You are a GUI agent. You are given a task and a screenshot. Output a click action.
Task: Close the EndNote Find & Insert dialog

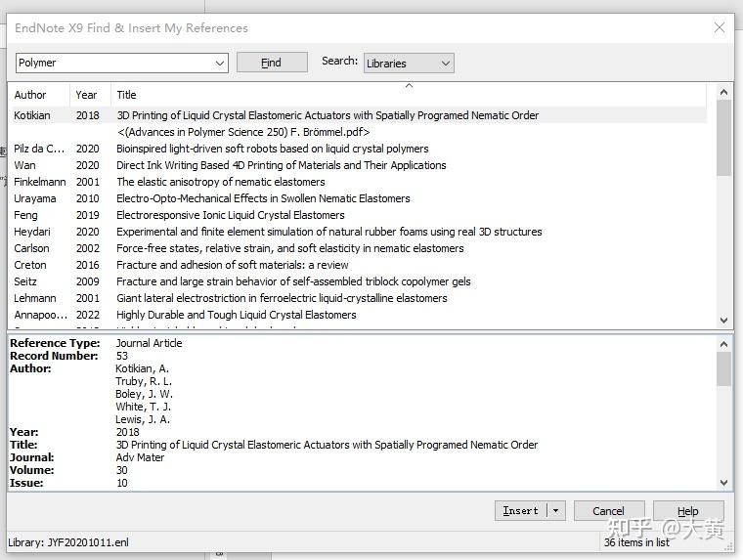tap(720, 27)
